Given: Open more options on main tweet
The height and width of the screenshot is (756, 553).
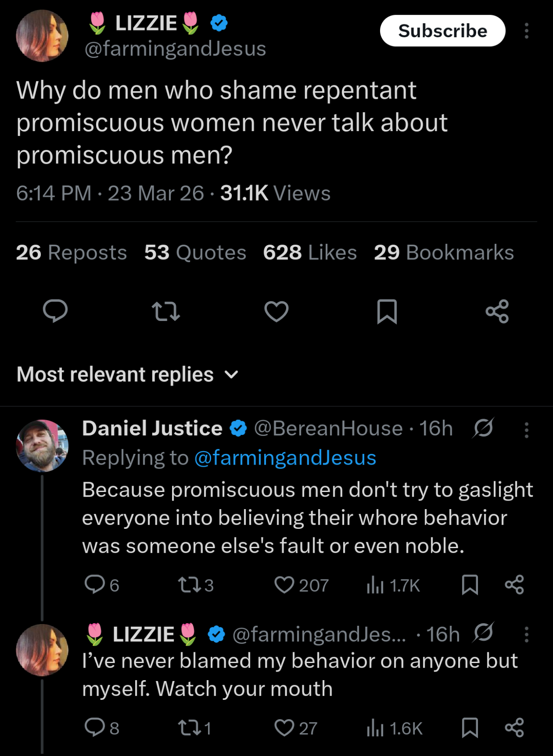Looking at the screenshot, I should (526, 31).
